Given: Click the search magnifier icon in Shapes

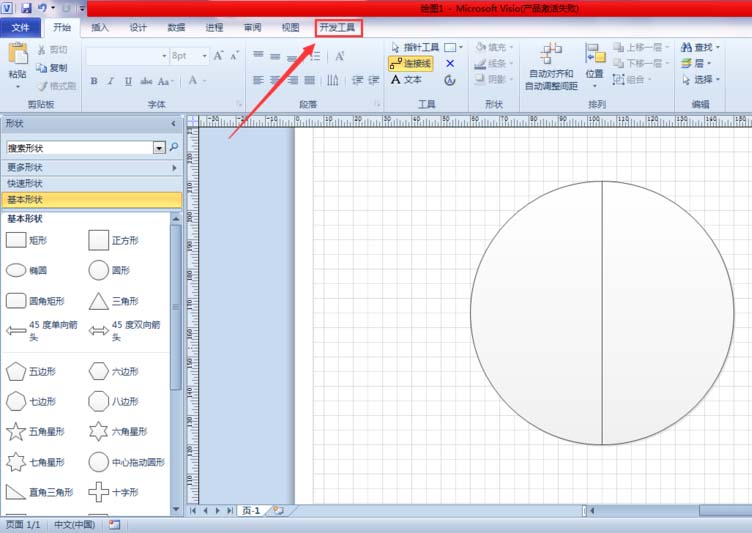Looking at the screenshot, I should (x=174, y=147).
